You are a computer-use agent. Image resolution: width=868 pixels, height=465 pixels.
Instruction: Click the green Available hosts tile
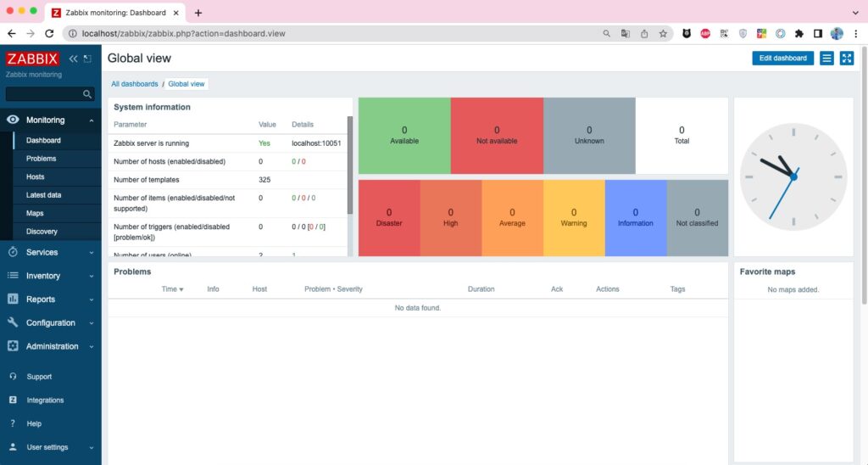tap(404, 136)
